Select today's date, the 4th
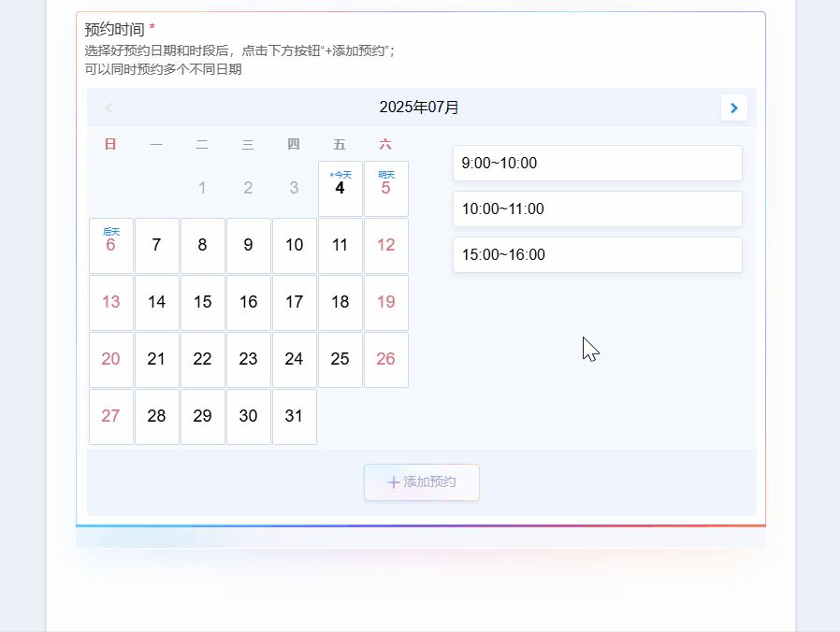This screenshot has height=632, width=840. [340, 189]
